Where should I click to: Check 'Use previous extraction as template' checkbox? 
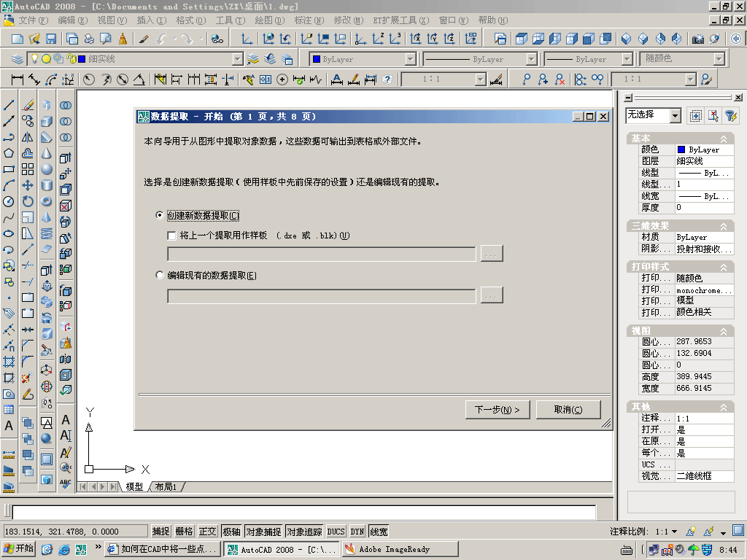[172, 236]
